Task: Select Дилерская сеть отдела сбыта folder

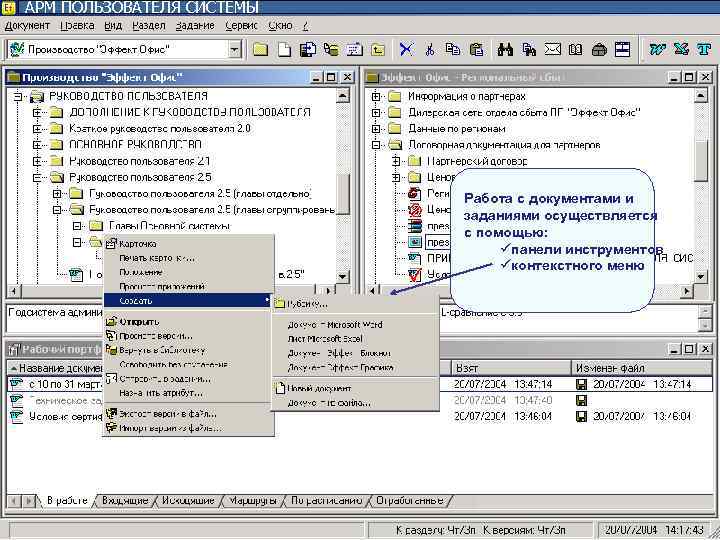Action: (524, 112)
